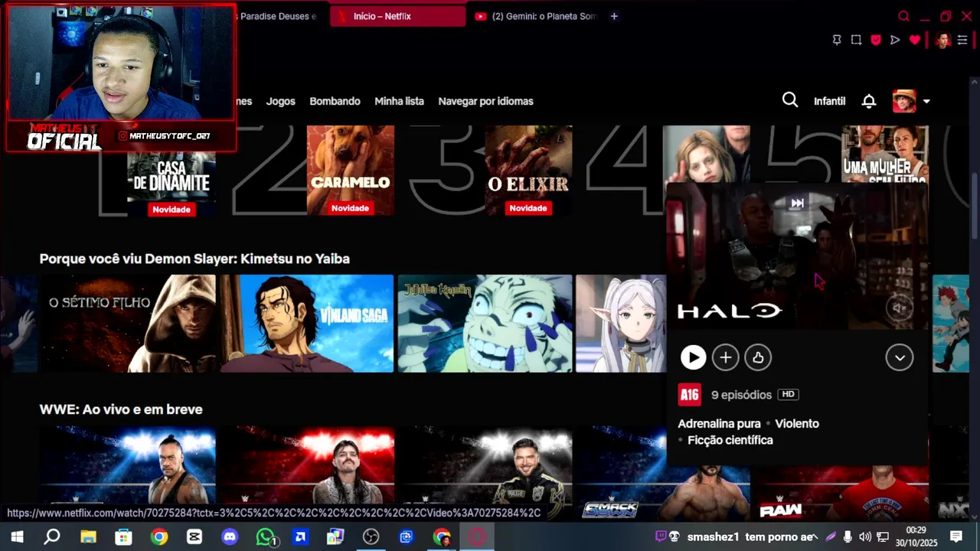This screenshot has height=551, width=980.
Task: Open File Explorer from taskbar
Action: point(88,537)
